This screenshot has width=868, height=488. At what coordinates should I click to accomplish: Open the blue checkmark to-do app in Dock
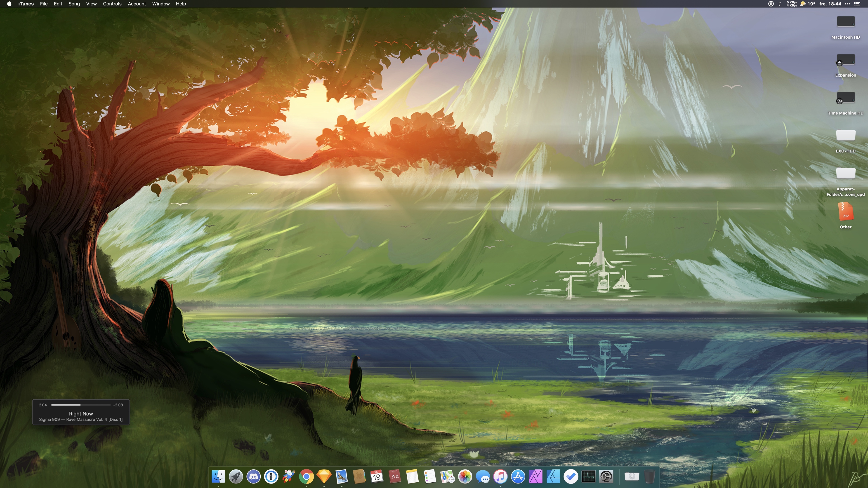pyautogui.click(x=571, y=476)
